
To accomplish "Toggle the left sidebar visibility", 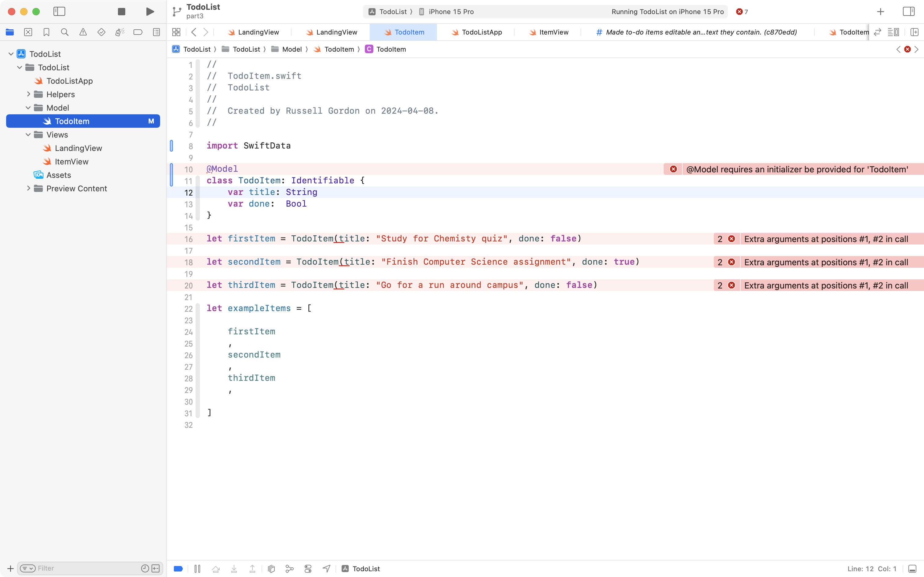I will [x=60, y=11].
